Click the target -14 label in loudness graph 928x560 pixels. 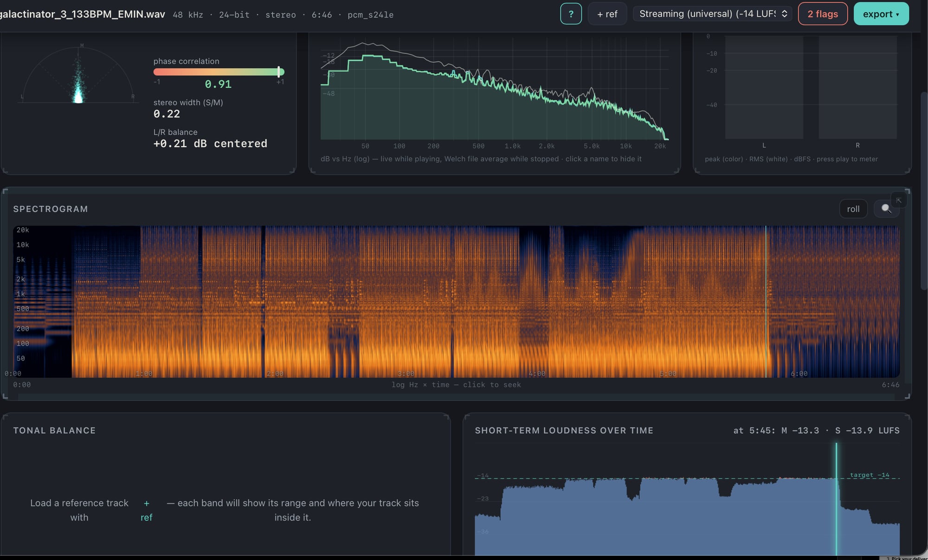coord(870,475)
